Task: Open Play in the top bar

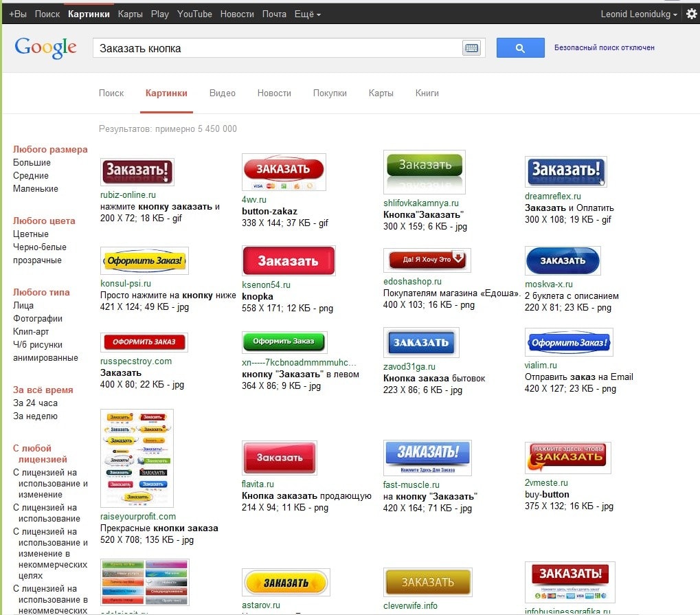Action: point(160,14)
